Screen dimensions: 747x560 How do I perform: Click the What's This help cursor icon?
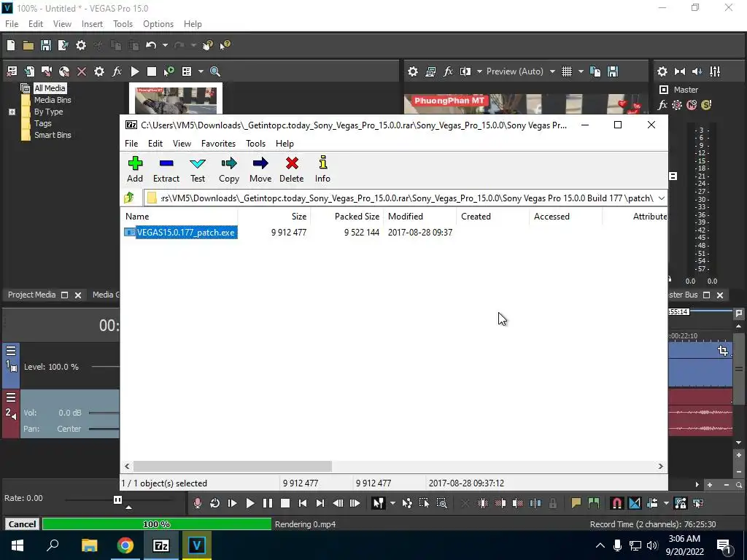click(x=225, y=45)
